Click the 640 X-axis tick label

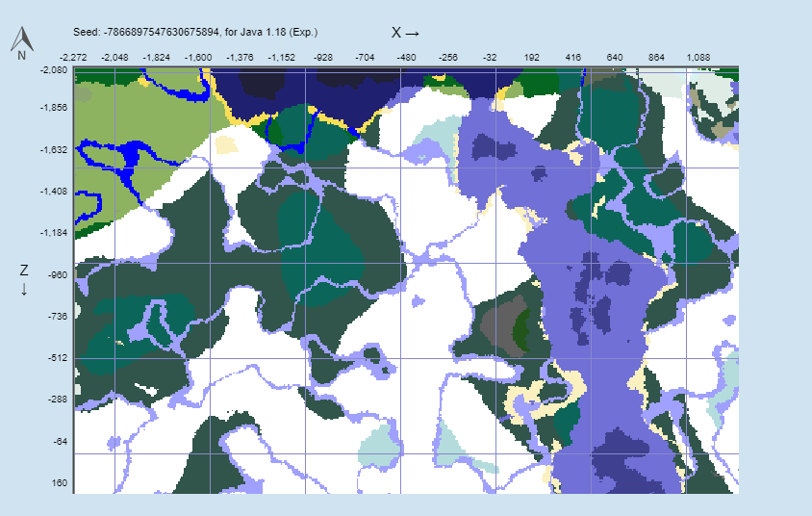point(615,58)
